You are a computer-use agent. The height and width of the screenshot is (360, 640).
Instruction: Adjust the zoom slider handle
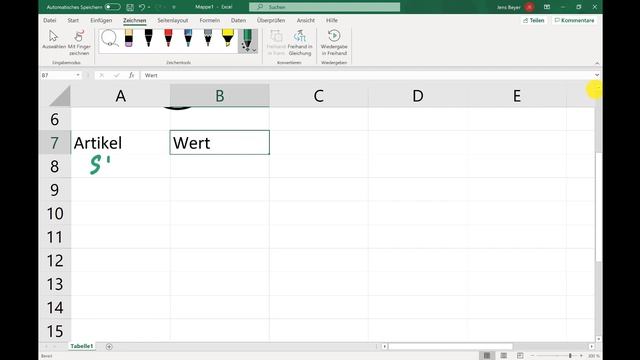click(570, 356)
